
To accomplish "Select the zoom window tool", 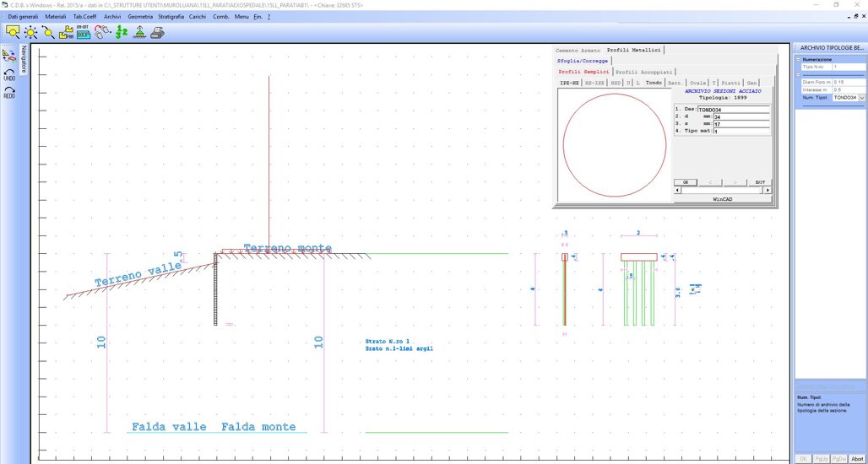I will point(13,32).
